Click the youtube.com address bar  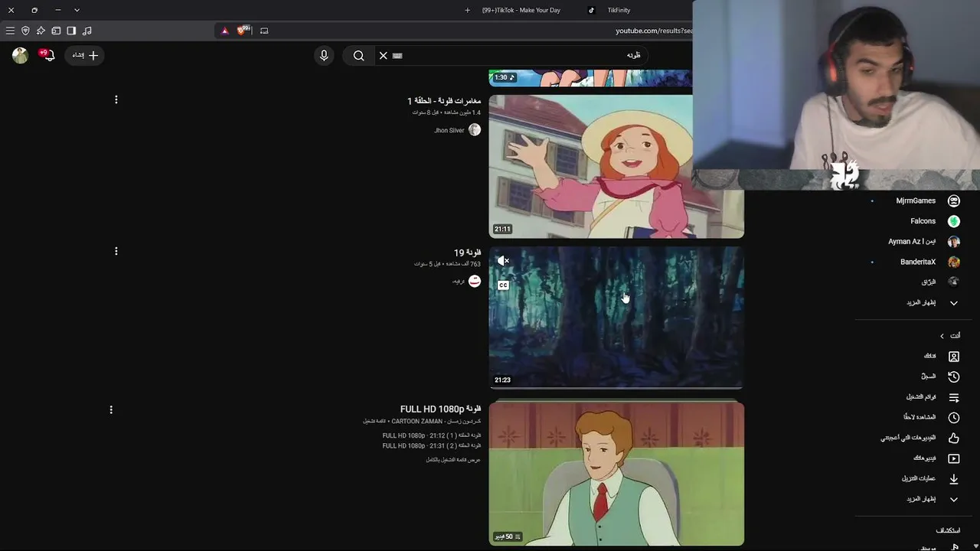(653, 31)
